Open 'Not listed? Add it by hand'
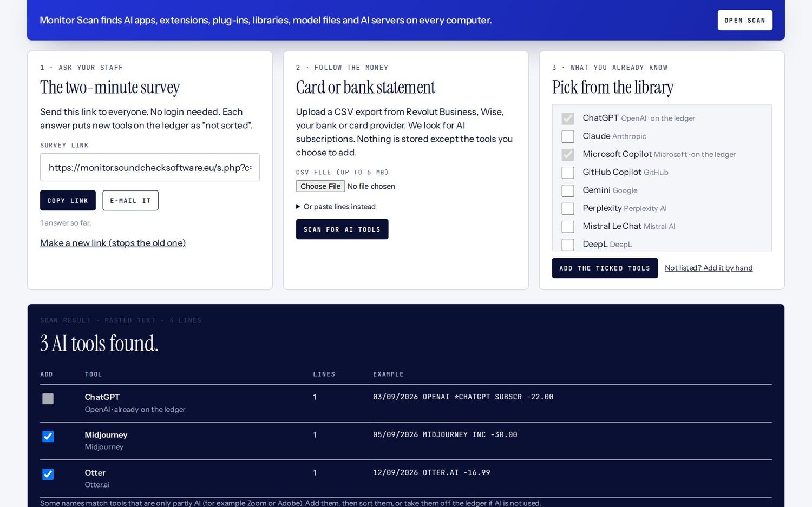 click(709, 268)
